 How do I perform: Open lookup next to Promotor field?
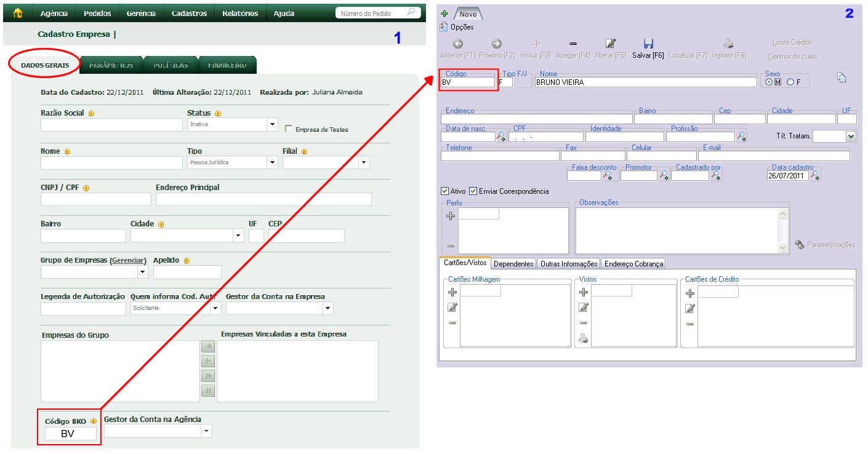[664, 176]
